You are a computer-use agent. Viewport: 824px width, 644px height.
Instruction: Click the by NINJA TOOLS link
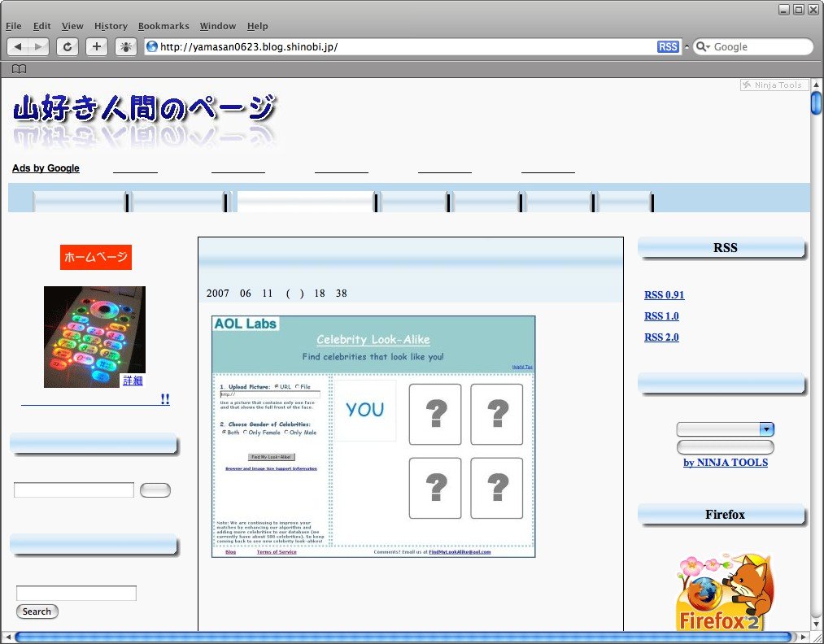tap(726, 462)
